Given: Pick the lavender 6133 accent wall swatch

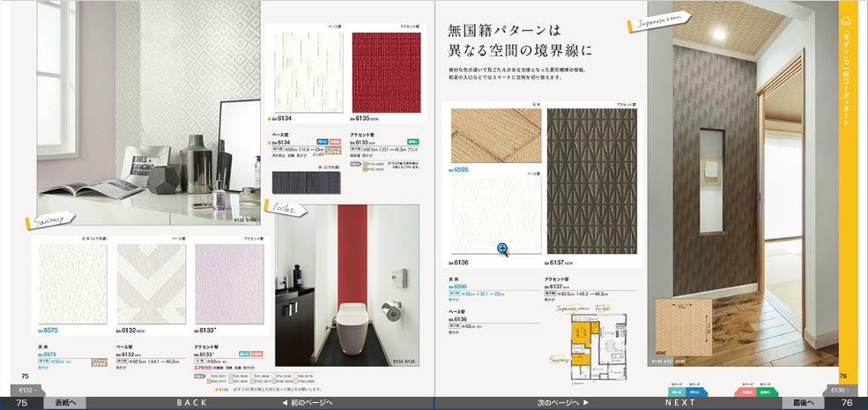Looking at the screenshot, I should click(228, 284).
